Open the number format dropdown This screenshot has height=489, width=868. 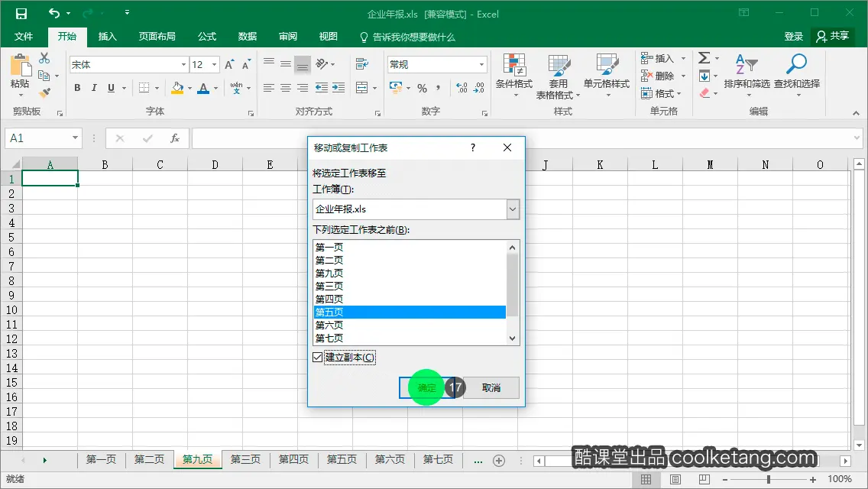pos(481,65)
